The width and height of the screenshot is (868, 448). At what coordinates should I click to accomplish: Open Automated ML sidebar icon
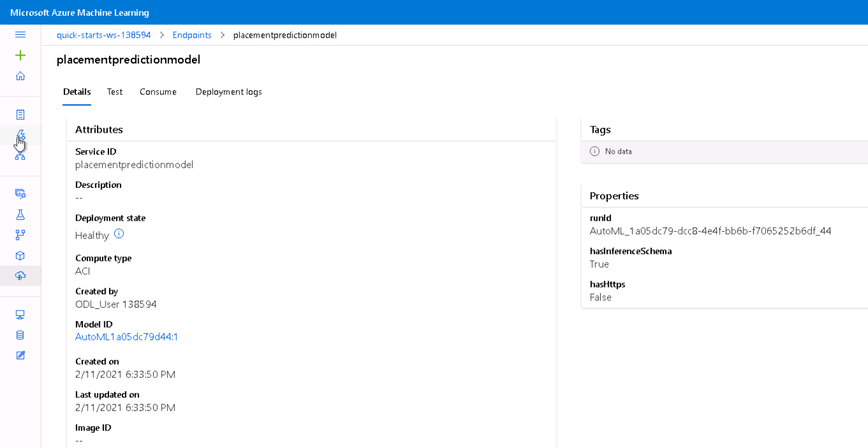coord(20,135)
